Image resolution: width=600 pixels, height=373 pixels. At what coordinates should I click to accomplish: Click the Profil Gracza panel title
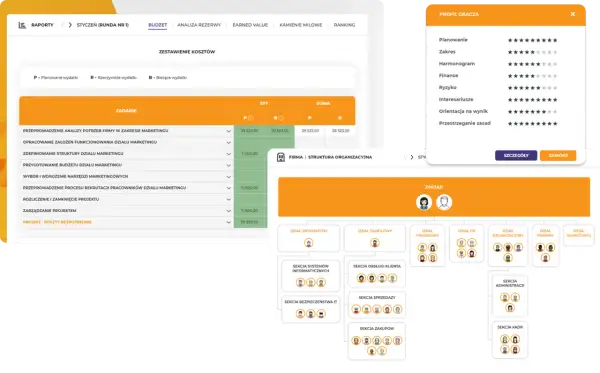pos(459,14)
